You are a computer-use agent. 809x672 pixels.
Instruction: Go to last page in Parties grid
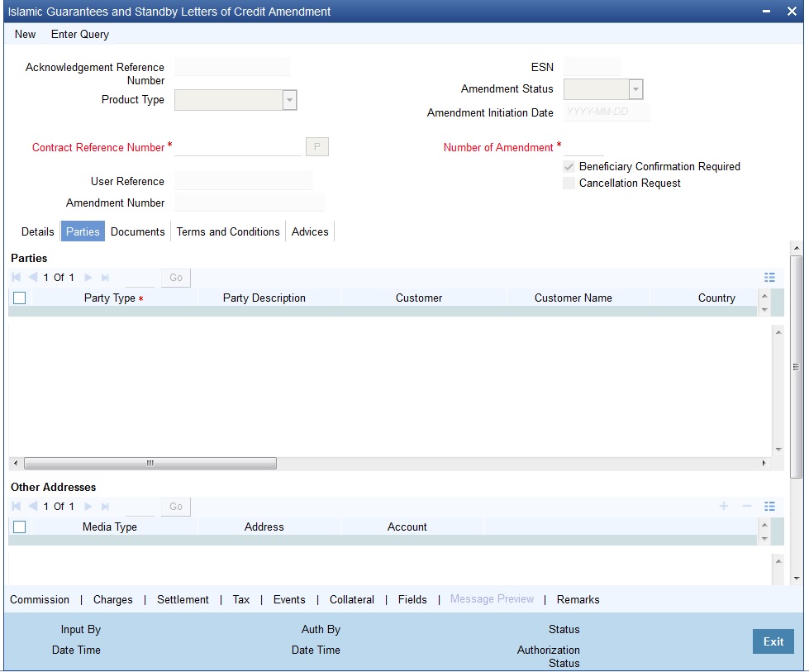pyautogui.click(x=105, y=278)
